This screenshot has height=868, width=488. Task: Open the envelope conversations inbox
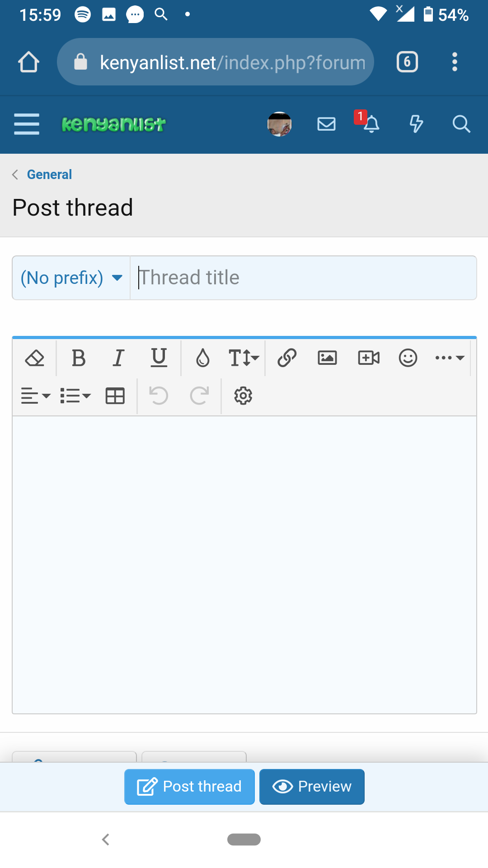click(326, 124)
